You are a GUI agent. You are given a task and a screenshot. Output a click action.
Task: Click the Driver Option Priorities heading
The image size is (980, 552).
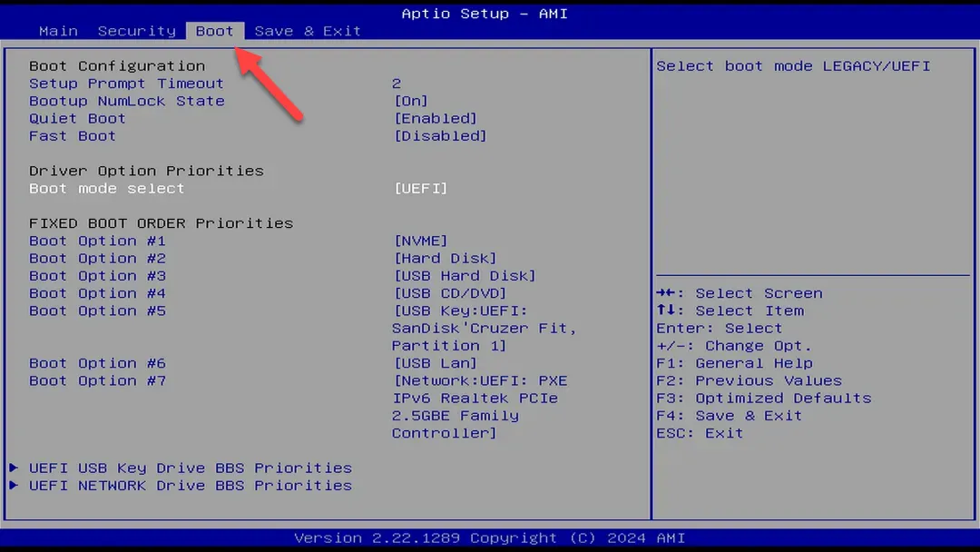point(146,171)
